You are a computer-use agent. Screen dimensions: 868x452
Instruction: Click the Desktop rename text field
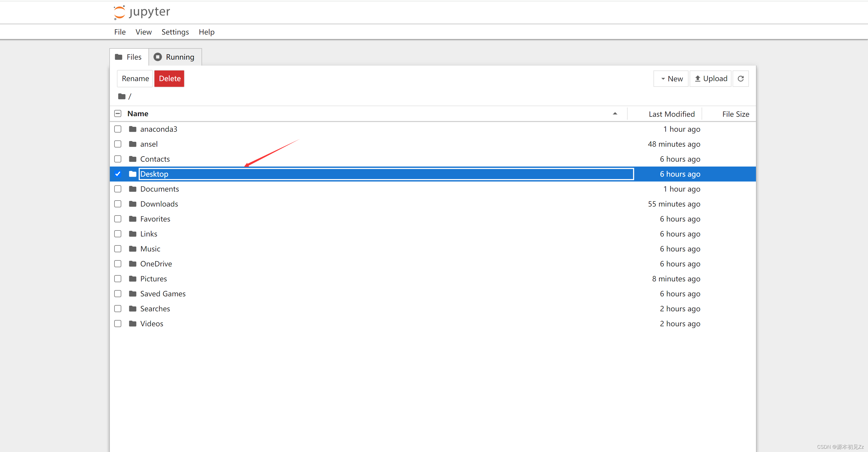pyautogui.click(x=386, y=174)
